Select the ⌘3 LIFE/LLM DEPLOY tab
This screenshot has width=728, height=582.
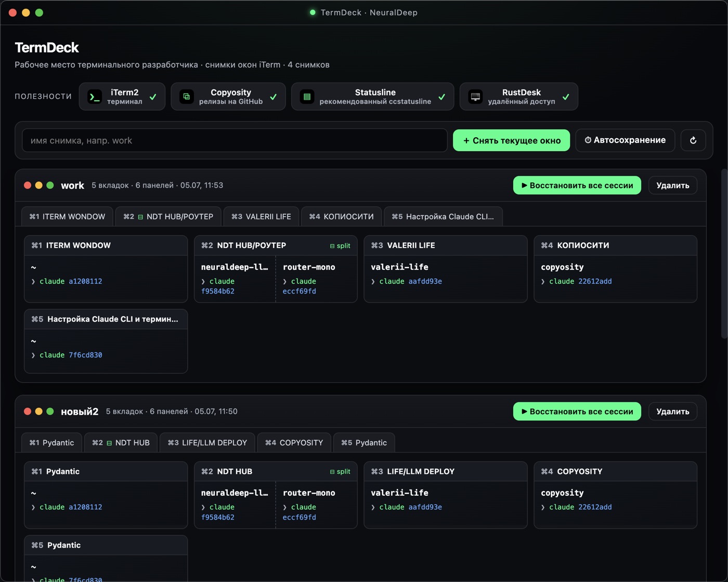point(207,443)
